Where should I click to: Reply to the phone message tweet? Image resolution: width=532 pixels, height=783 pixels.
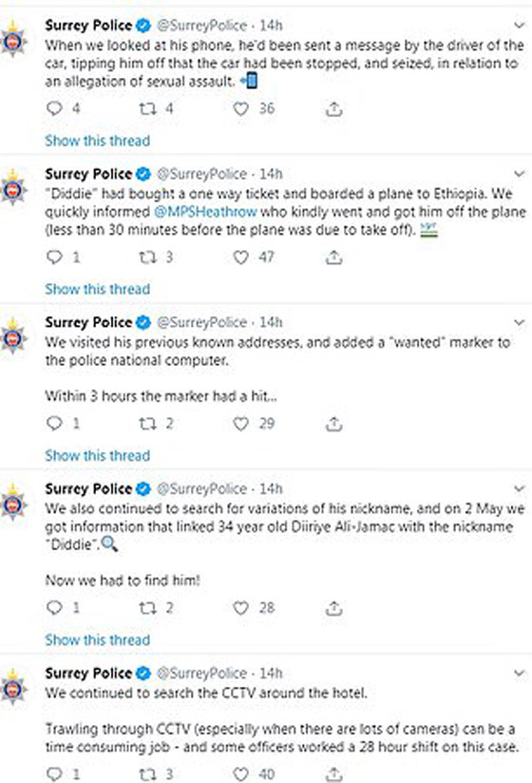click(54, 108)
